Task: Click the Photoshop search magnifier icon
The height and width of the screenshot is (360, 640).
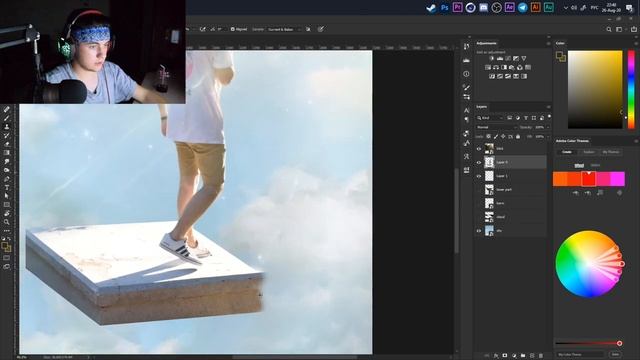Action: 609,29
